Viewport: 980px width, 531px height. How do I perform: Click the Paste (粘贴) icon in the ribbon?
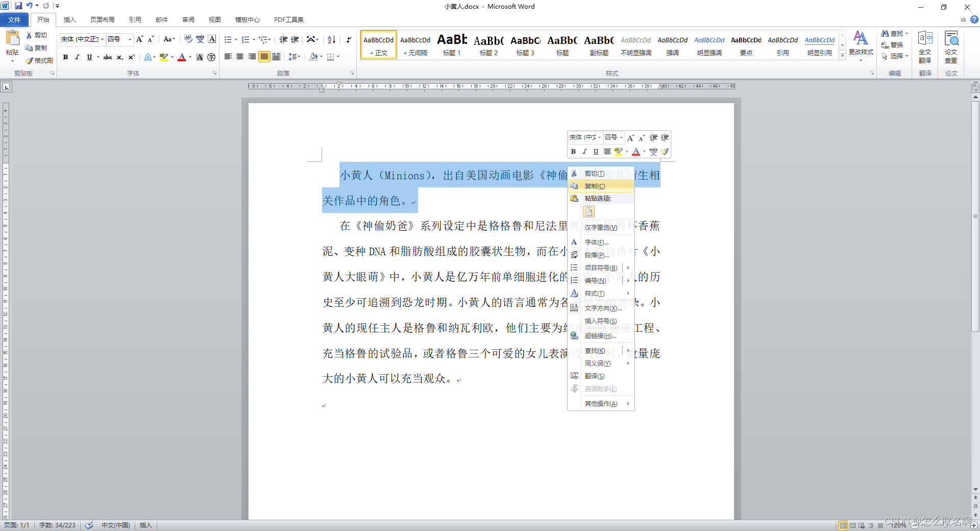(12, 39)
